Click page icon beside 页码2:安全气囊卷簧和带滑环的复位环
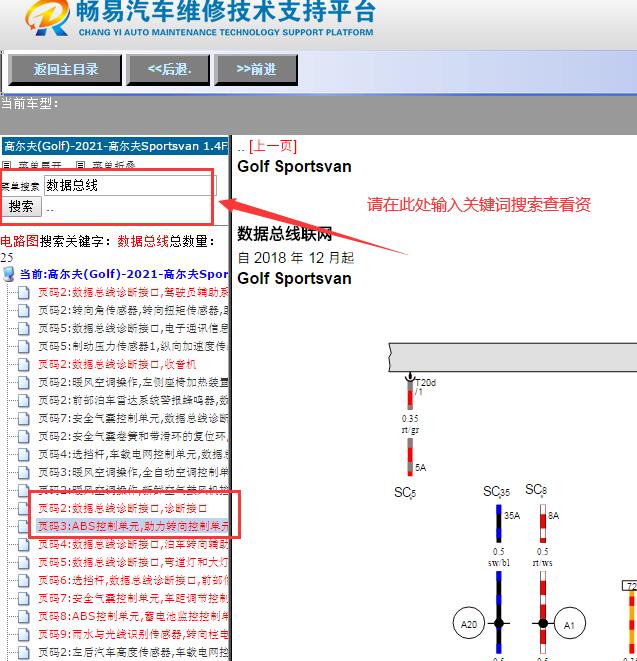 coord(24,436)
